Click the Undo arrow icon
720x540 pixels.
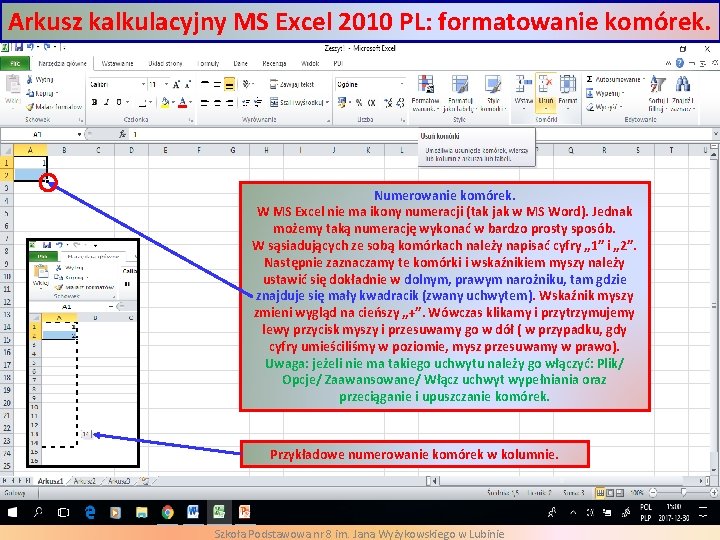coord(30,47)
